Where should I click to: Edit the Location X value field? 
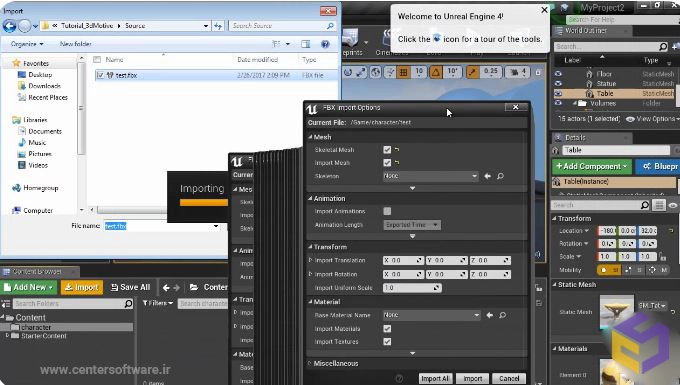(607, 231)
